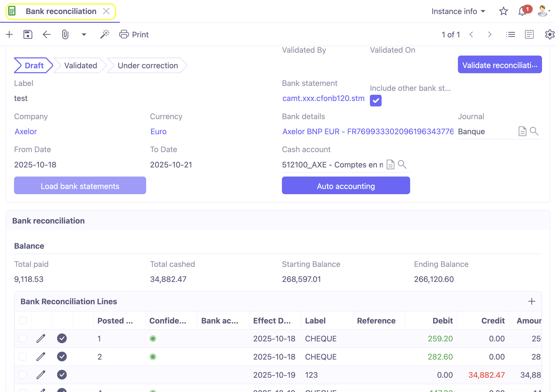Check the row 2 CHEQUE line checkbox
Image resolution: width=555 pixels, height=392 pixels.
[x=23, y=357]
